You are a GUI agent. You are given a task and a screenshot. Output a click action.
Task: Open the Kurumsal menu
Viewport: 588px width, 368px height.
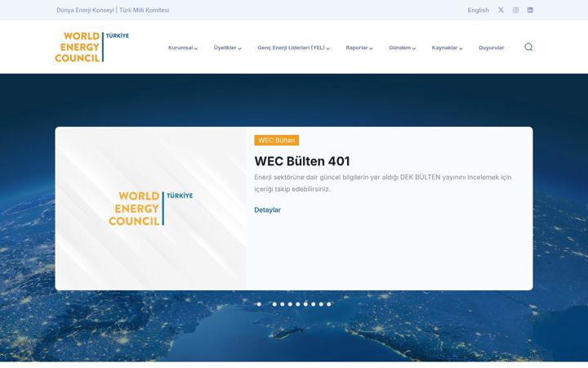click(x=180, y=47)
